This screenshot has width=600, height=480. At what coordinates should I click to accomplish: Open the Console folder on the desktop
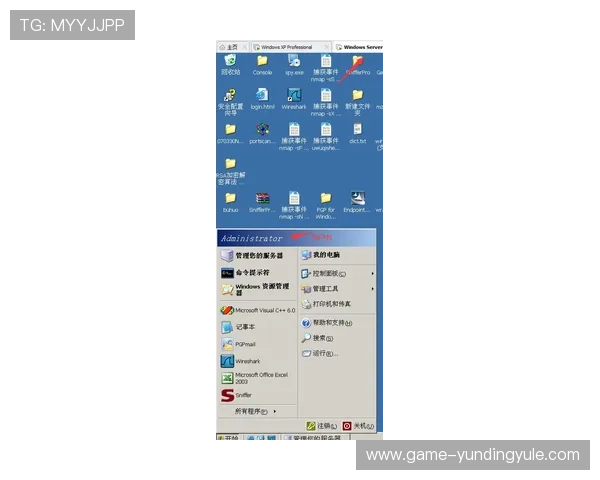262,62
